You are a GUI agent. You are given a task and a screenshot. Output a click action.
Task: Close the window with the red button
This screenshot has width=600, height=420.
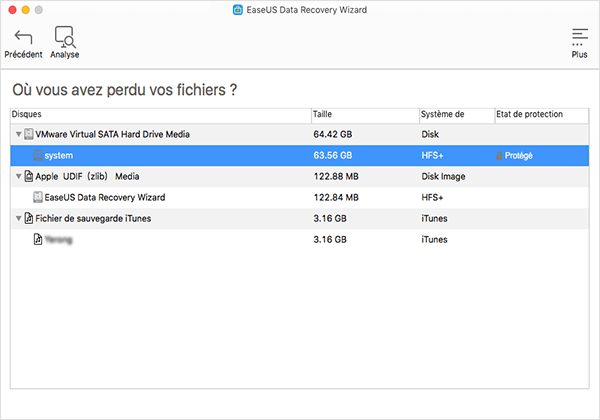coord(12,10)
